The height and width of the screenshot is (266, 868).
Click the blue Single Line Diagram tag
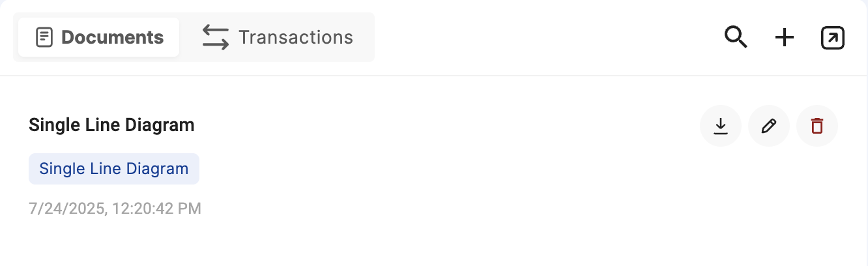pyautogui.click(x=114, y=169)
